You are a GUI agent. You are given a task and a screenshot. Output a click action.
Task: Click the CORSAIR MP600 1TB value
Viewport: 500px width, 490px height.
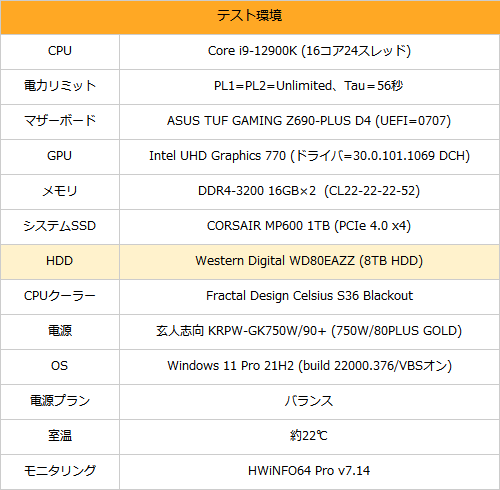[x=309, y=226]
